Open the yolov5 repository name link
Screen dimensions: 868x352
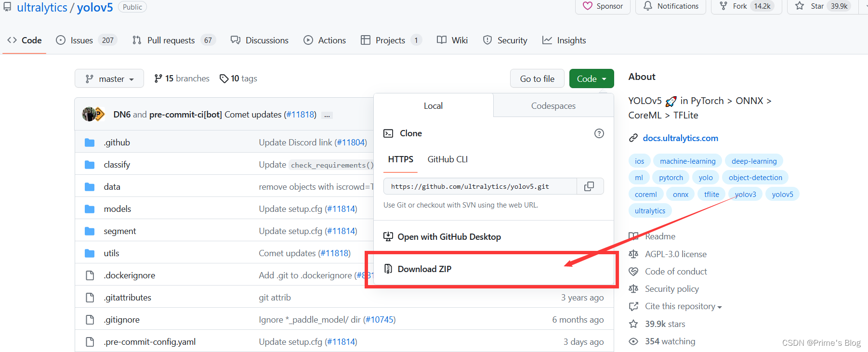click(95, 8)
